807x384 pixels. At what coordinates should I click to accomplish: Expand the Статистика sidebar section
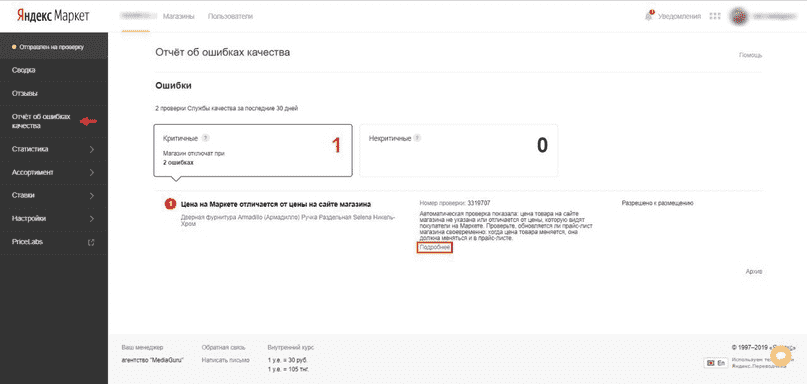click(x=54, y=149)
